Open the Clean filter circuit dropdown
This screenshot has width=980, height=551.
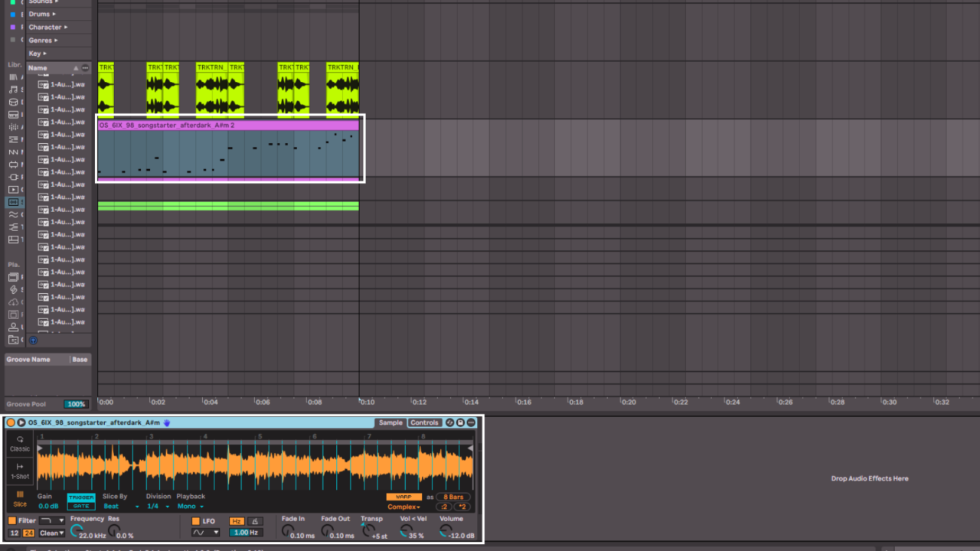[x=52, y=533]
